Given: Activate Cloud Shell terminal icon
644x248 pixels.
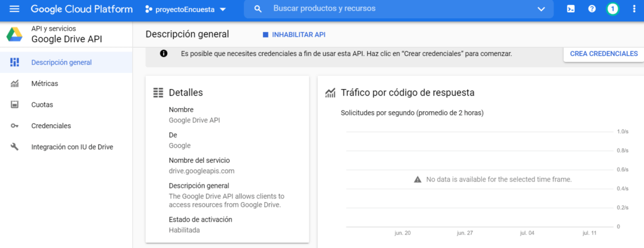Looking at the screenshot, I should coord(570,9).
